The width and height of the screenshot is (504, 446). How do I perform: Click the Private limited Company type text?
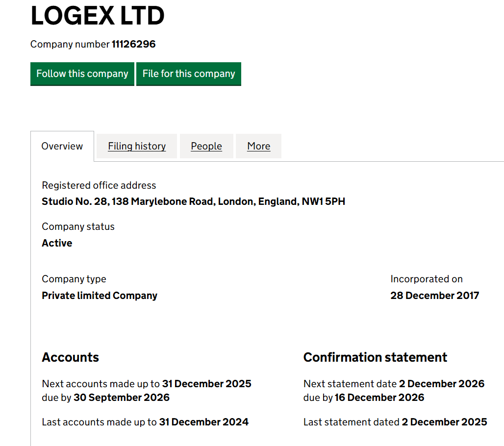coord(100,296)
